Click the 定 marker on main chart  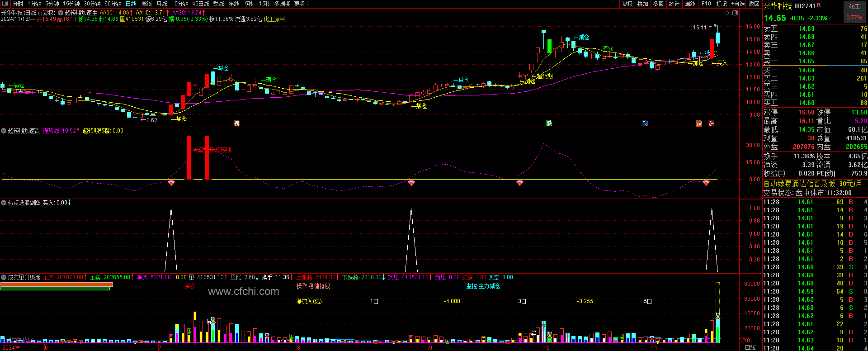pyautogui.click(x=699, y=123)
